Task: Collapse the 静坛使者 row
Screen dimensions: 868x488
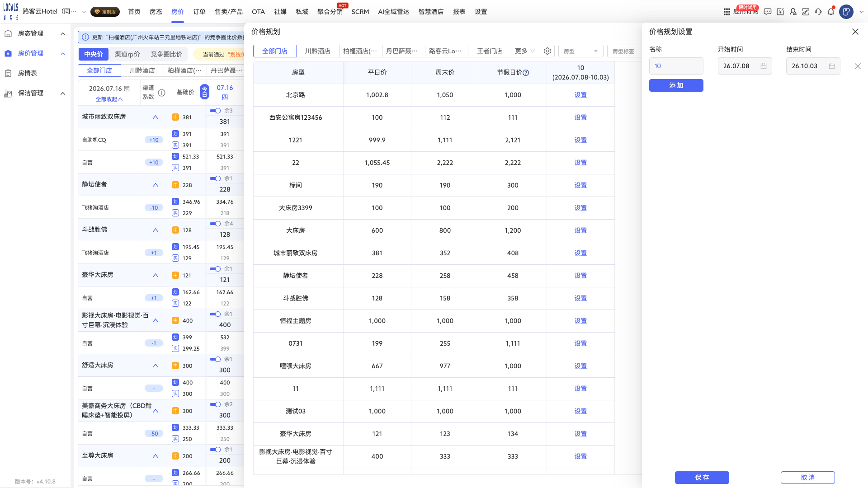Action: 156,185
